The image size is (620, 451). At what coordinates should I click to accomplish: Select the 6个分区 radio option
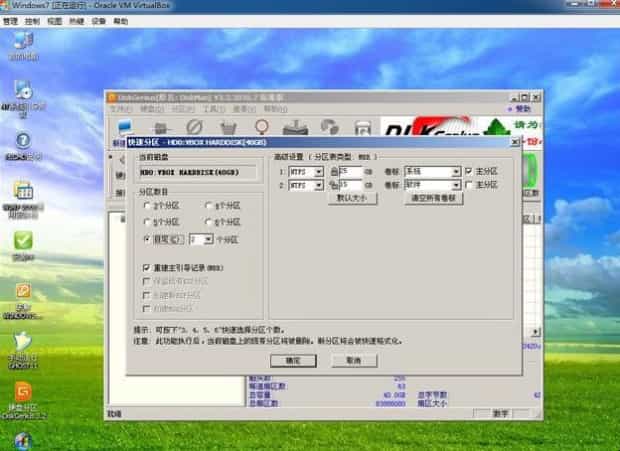pyautogui.click(x=208, y=222)
